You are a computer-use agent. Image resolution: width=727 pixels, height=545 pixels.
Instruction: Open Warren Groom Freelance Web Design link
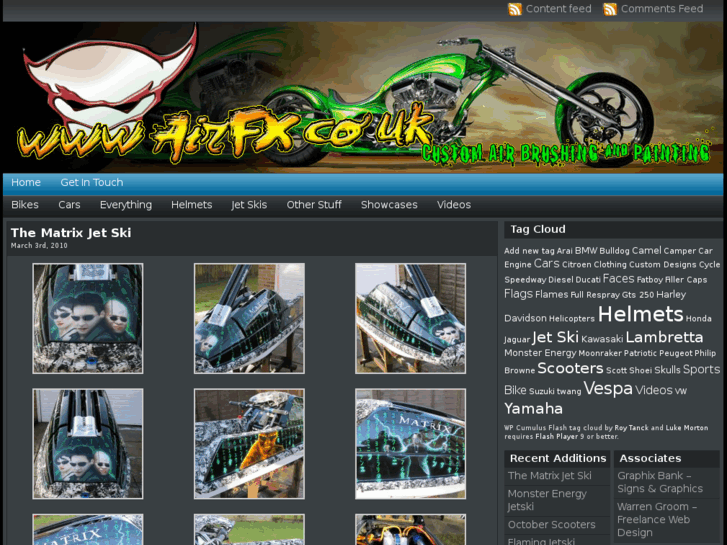tap(657, 519)
